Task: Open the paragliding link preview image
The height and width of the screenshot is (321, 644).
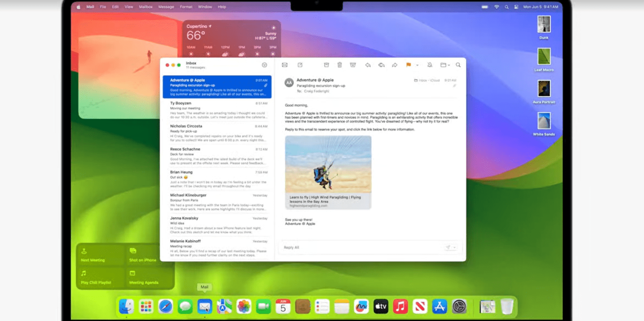Action: point(328,164)
